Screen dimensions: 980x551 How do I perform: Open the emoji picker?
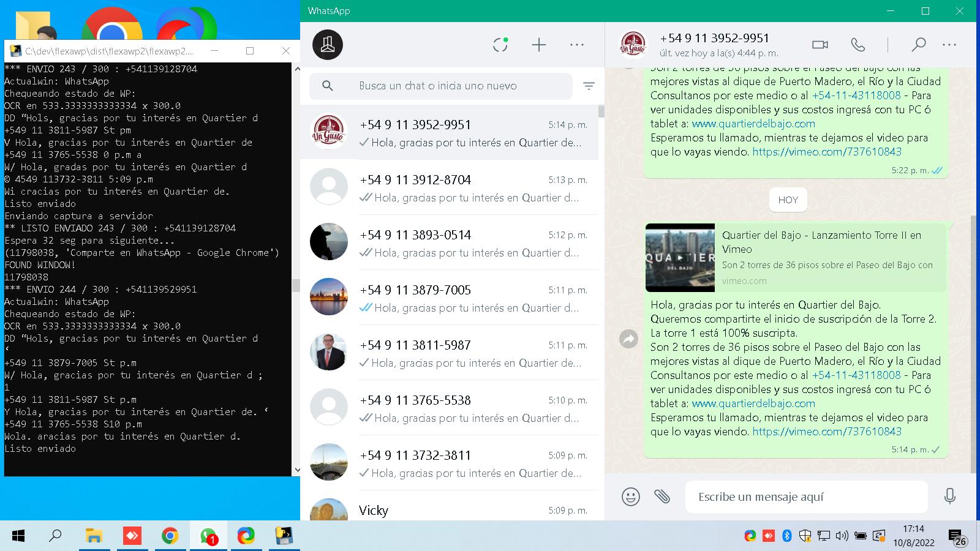(630, 497)
